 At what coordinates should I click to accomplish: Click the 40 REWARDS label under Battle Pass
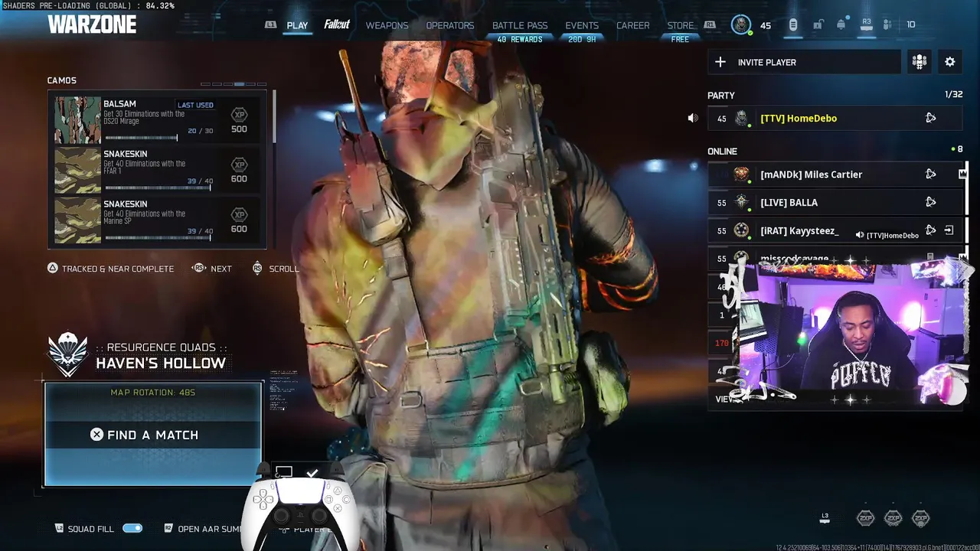click(520, 39)
